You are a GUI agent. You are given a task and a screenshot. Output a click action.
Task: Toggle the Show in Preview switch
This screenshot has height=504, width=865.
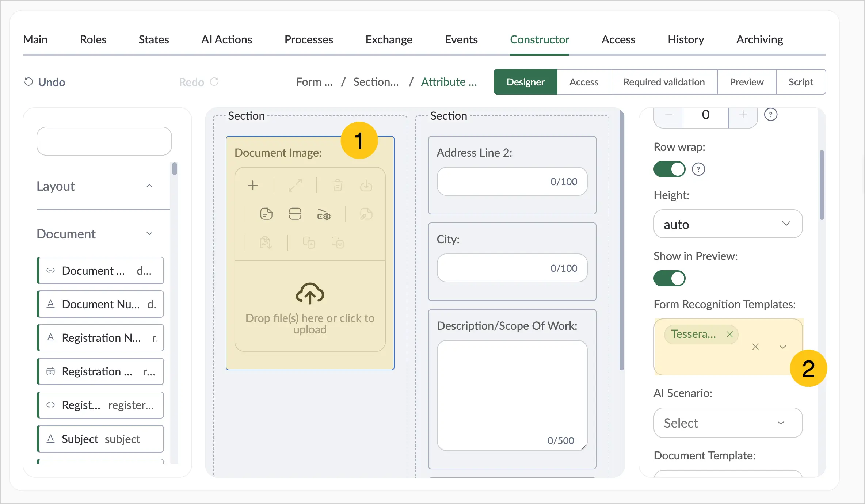click(x=669, y=278)
